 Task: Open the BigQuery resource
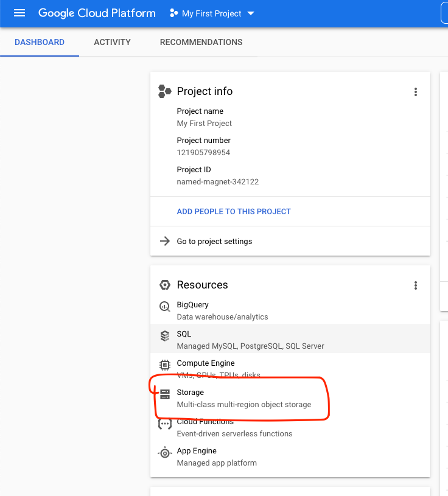coord(290,310)
